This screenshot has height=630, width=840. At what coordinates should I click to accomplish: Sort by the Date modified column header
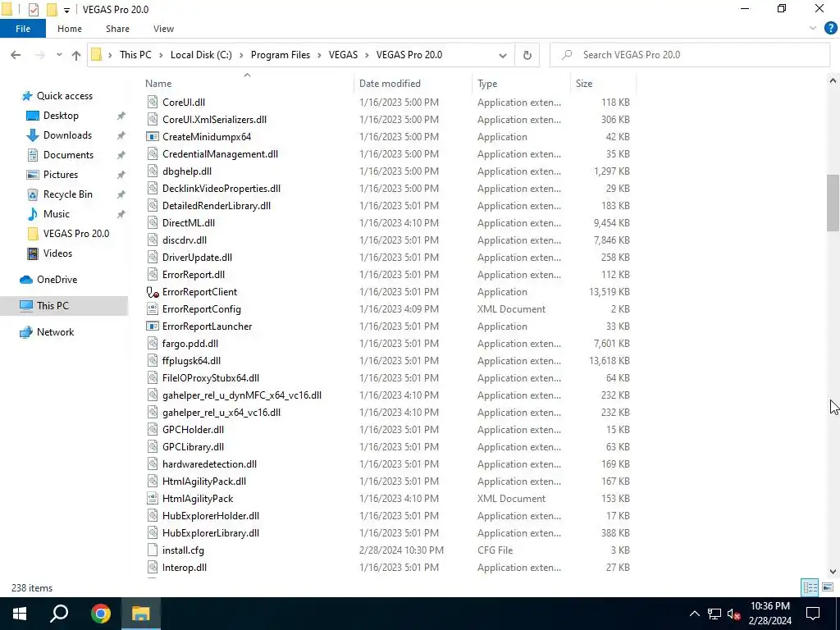point(390,84)
